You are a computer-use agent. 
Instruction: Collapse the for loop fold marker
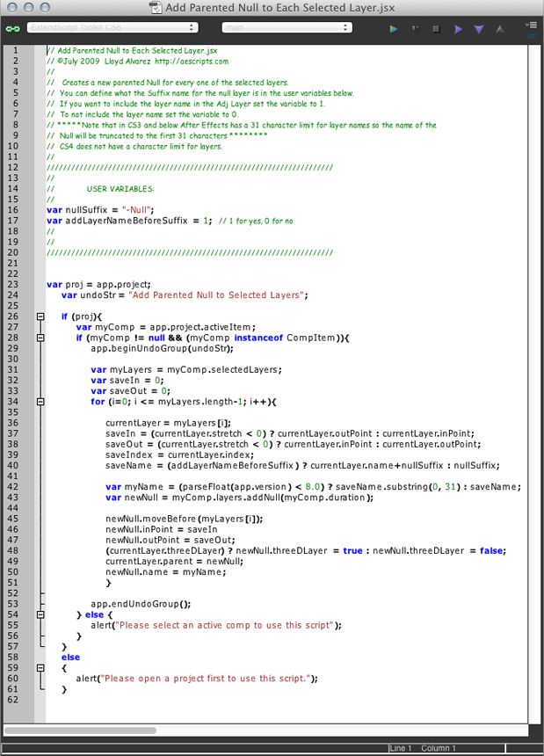(x=40, y=402)
